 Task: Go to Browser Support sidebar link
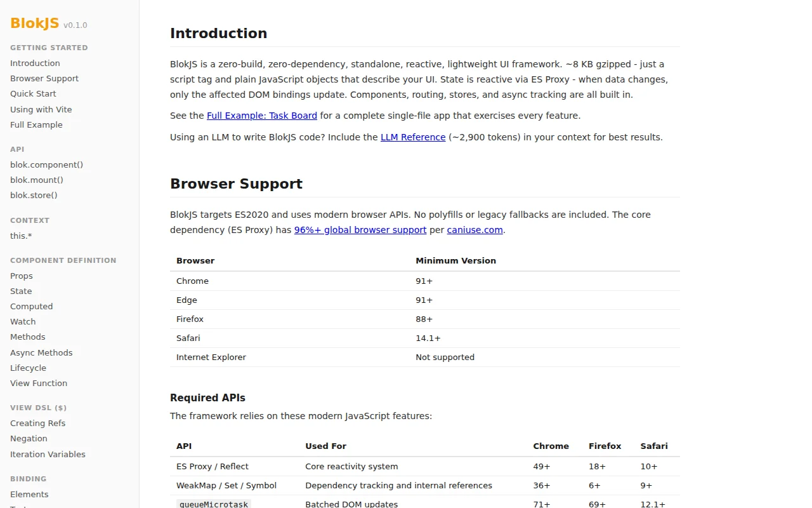point(44,78)
